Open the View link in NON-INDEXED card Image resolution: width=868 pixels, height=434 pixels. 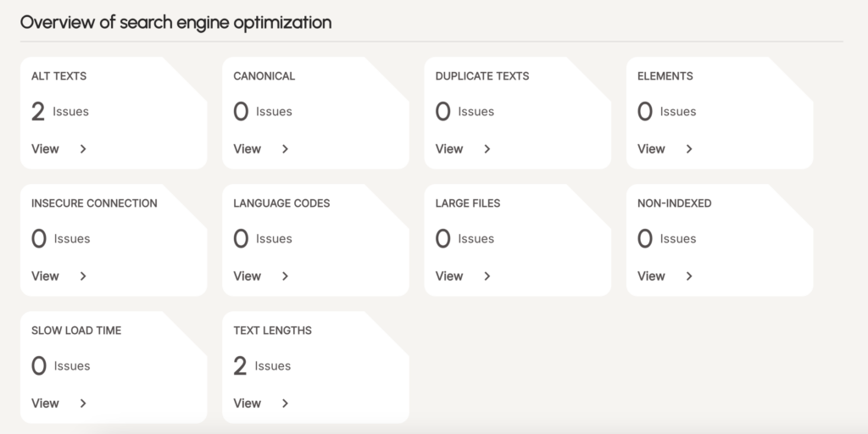[x=651, y=276]
